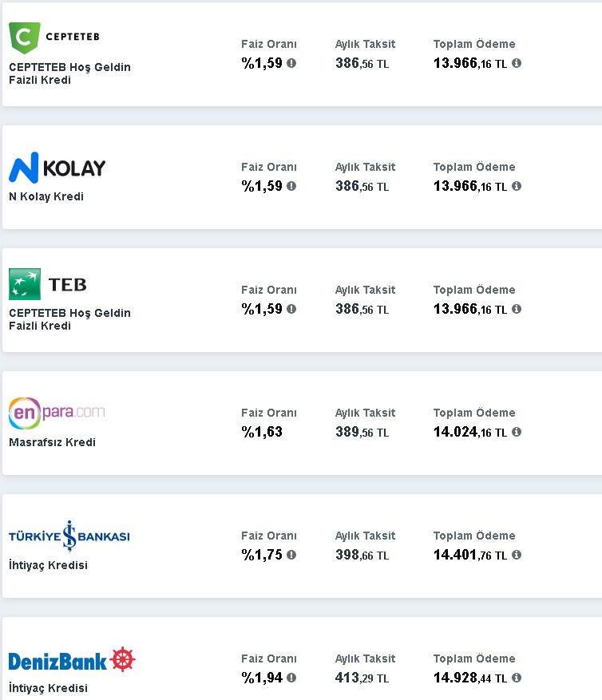Click info icon beside İş Bankası 14.401,76 TL

coord(517,555)
